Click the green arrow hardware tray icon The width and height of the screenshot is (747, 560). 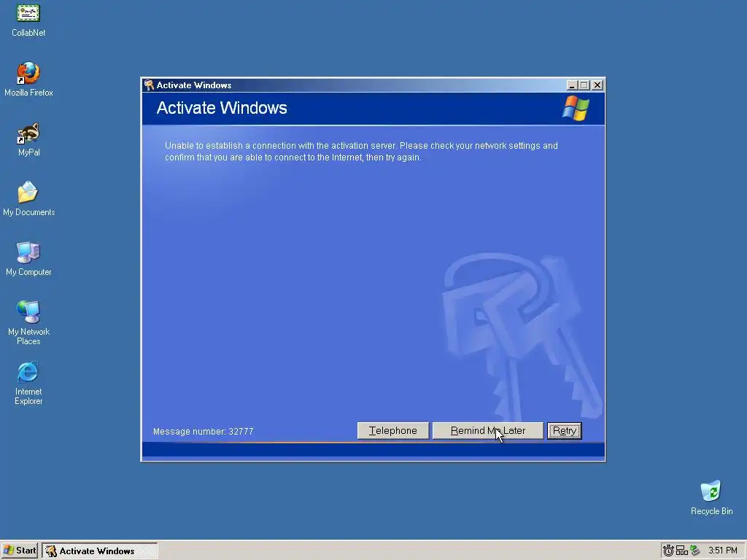[694, 551]
